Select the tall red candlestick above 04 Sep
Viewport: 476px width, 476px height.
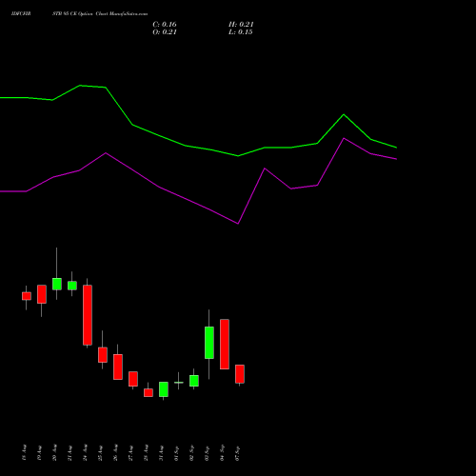225,344
